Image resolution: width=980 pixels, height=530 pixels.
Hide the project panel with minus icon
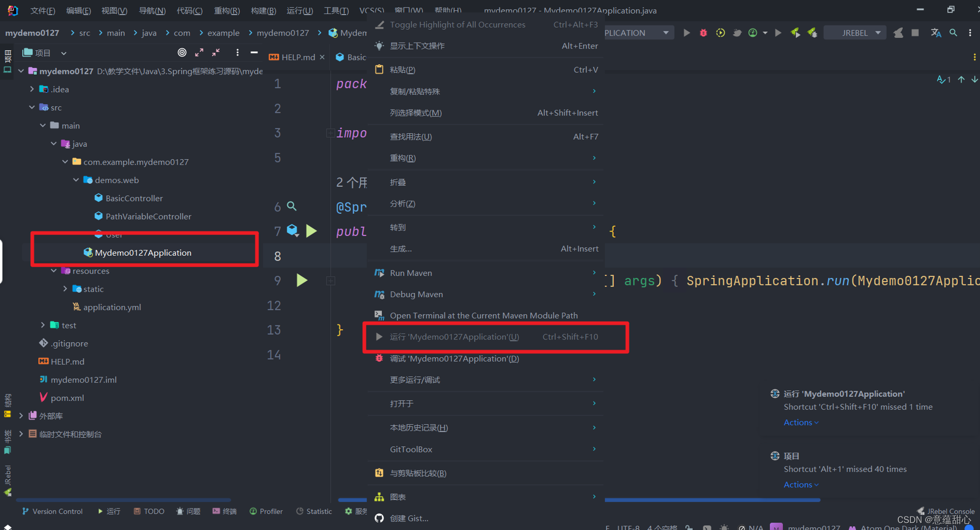click(254, 52)
